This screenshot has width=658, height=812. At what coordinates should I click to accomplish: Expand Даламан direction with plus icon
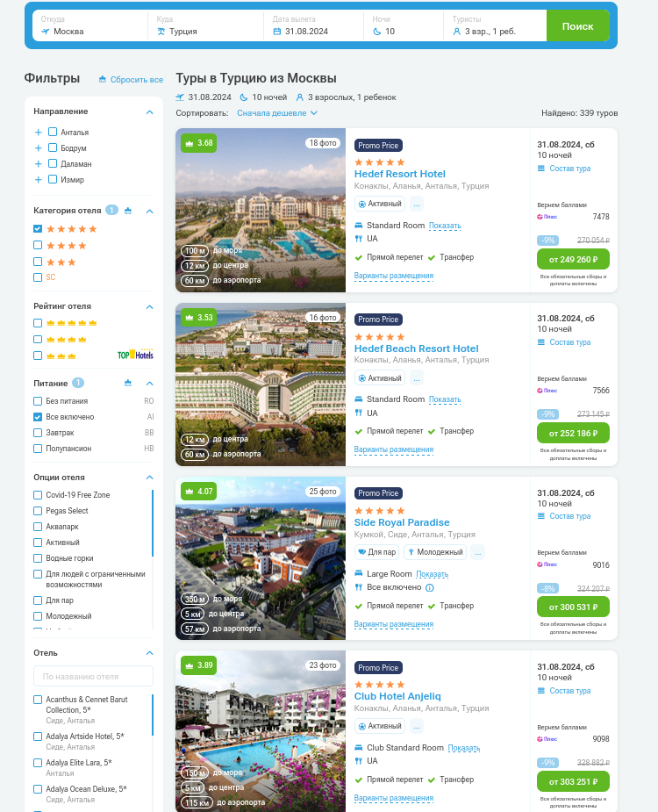39,164
